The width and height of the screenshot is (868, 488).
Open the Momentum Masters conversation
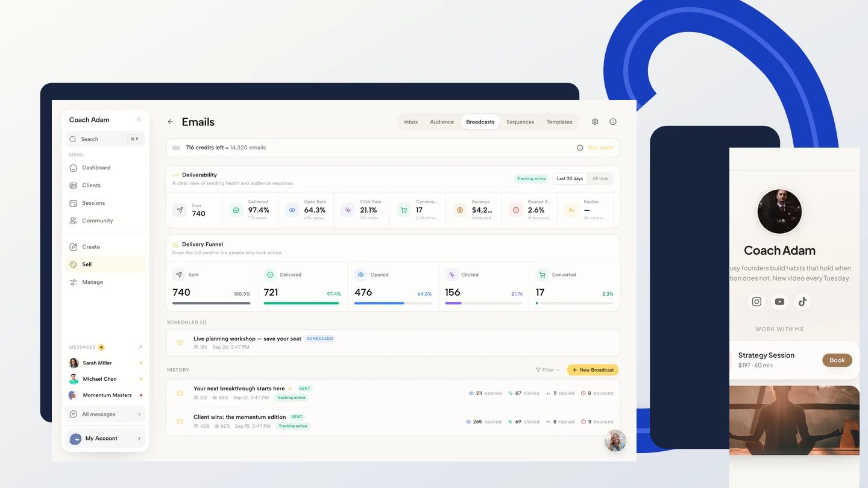tap(105, 395)
